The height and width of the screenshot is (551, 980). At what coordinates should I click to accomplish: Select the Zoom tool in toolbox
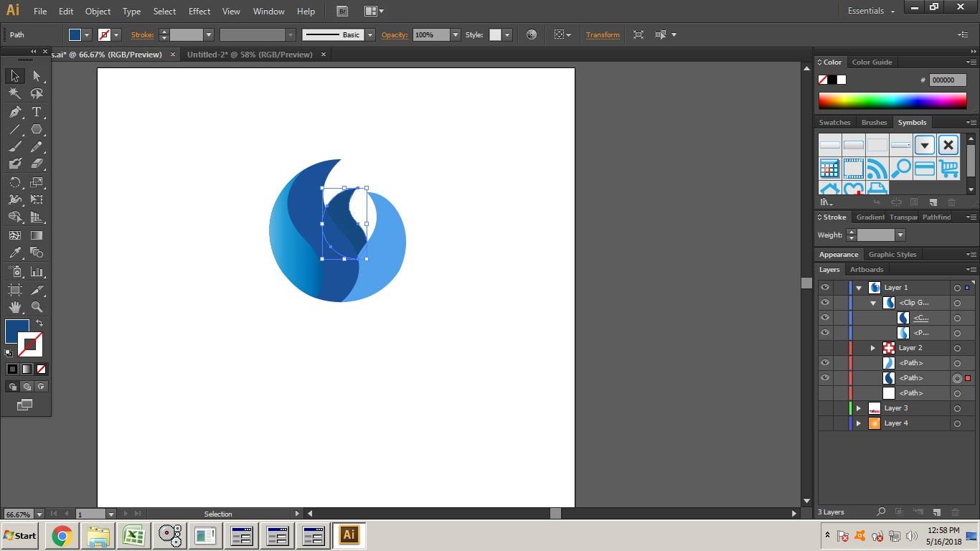pyautogui.click(x=37, y=307)
